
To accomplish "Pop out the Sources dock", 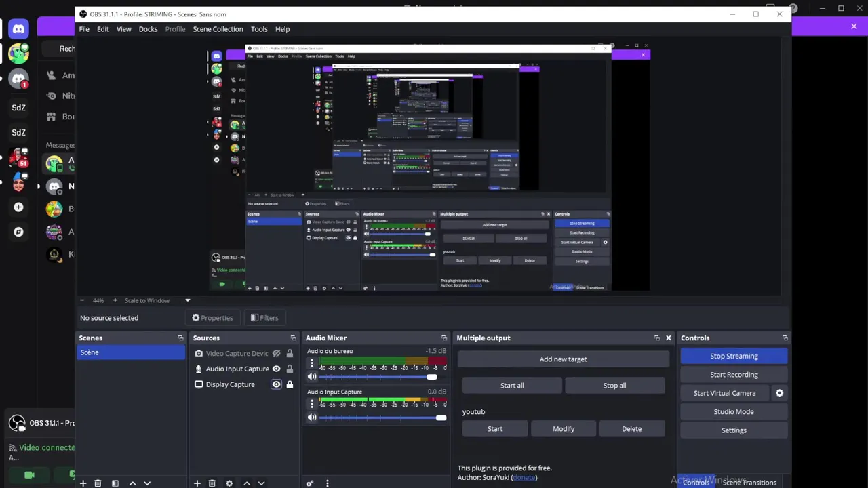I will (293, 338).
